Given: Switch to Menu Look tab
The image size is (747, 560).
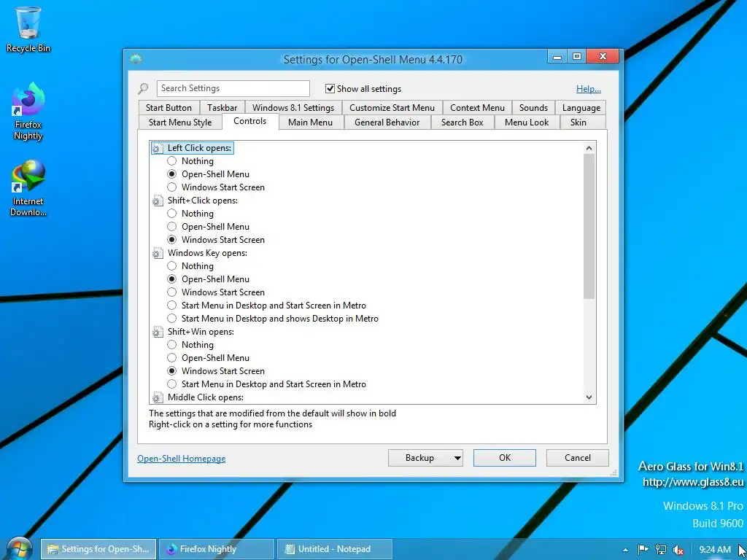Looking at the screenshot, I should (527, 122).
